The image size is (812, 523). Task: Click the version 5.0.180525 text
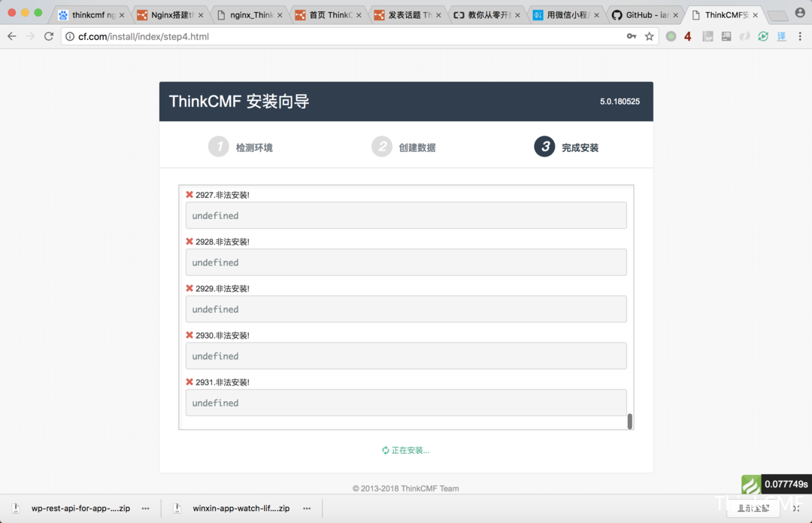[x=620, y=102]
